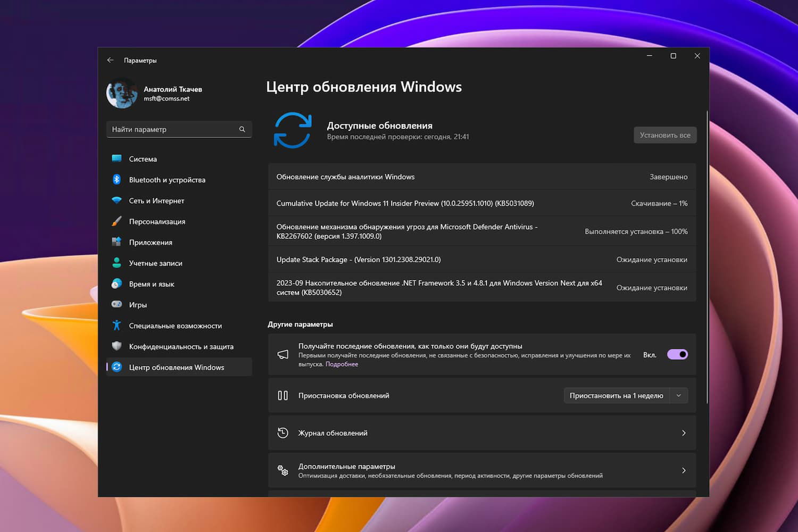The height and width of the screenshot is (532, 798).
Task: Minimize the Параметры window
Action: click(x=650, y=56)
